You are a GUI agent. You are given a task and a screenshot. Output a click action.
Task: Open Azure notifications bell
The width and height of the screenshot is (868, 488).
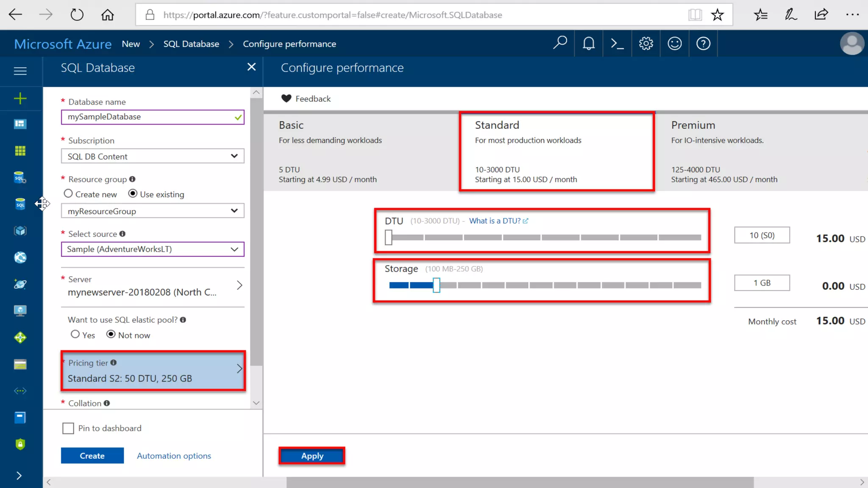(x=589, y=43)
